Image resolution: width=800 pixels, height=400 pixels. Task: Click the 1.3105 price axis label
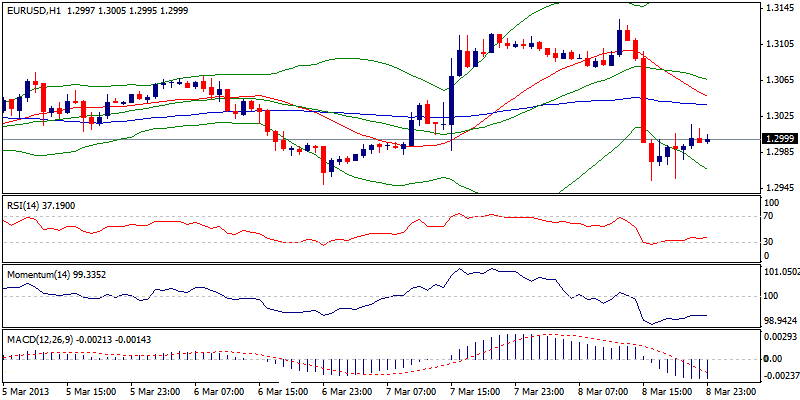coord(779,44)
